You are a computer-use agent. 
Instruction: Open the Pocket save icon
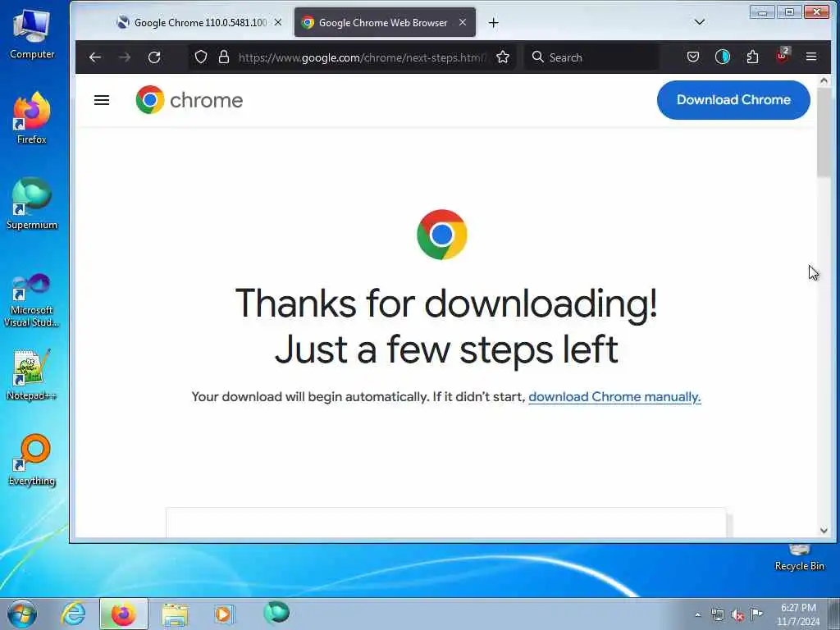(x=692, y=57)
